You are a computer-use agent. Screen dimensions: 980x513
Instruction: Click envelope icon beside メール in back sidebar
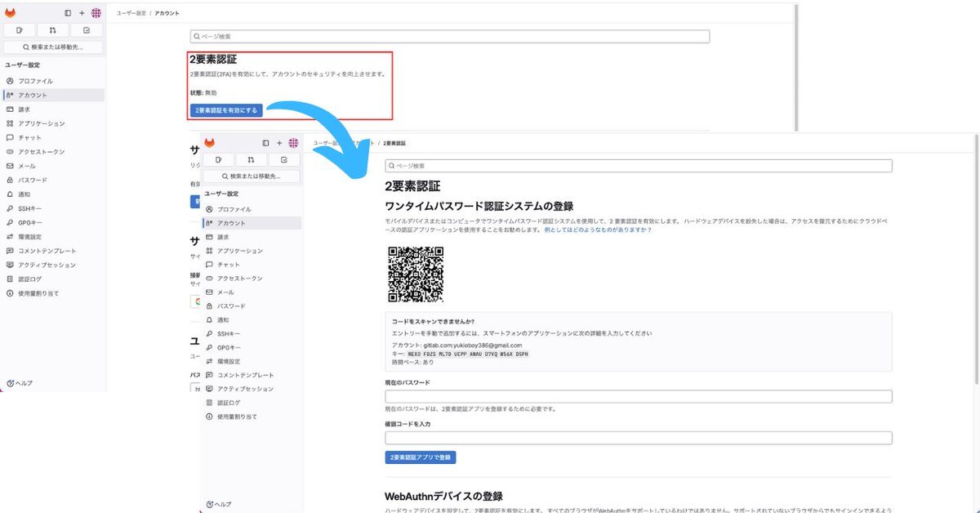click(10, 166)
